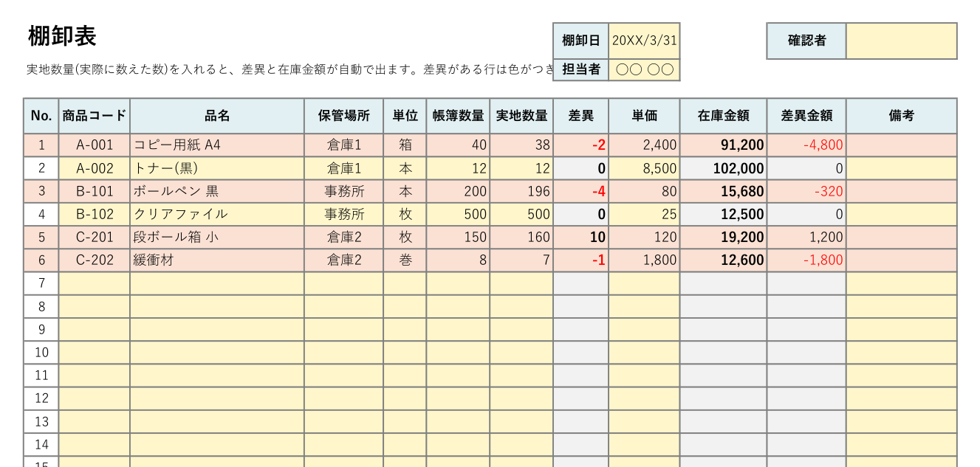Select product code B-101 cell

tap(95, 191)
